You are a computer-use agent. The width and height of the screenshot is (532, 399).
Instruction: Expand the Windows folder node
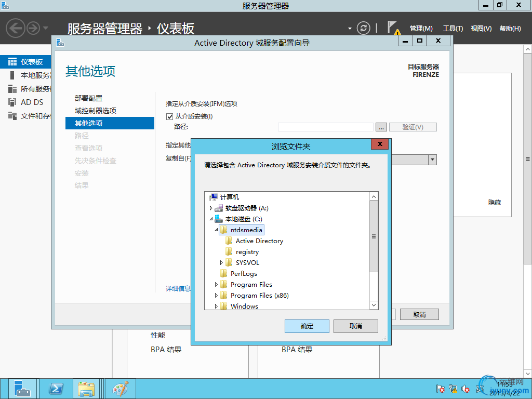pos(216,306)
